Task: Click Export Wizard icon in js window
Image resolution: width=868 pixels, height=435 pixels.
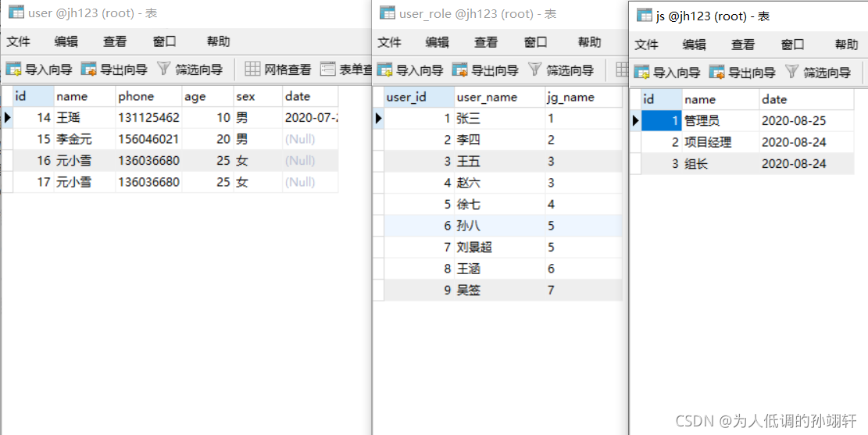Action: click(x=717, y=71)
